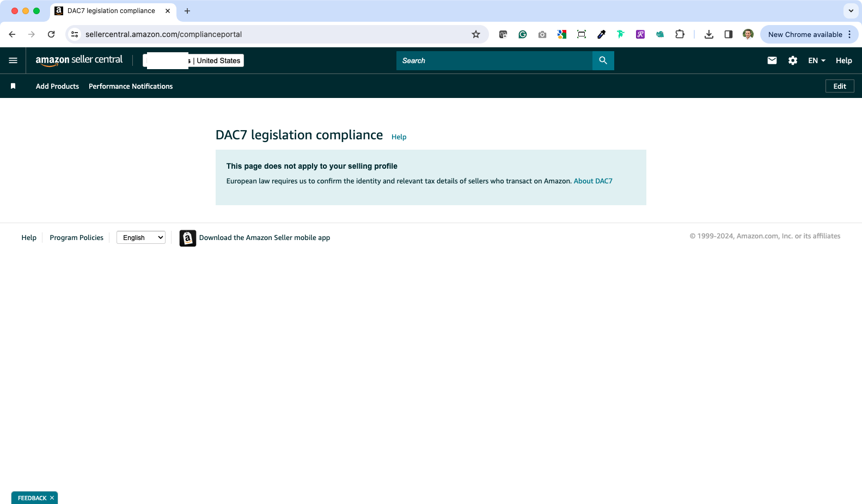Screen dimensions: 862x504
Task: Toggle the Chrome side panel icon
Action: pos(729,34)
